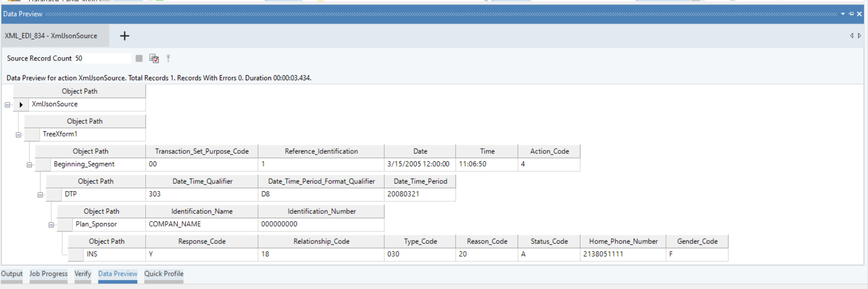This screenshot has height=289, width=868.
Task: Open Data Preview panel options dropdown arrow
Action: click(843, 14)
